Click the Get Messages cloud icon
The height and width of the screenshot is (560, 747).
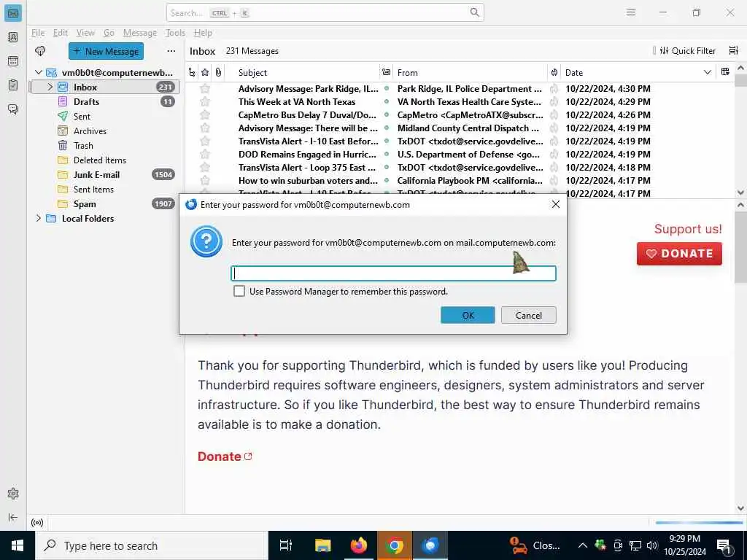[x=41, y=51]
